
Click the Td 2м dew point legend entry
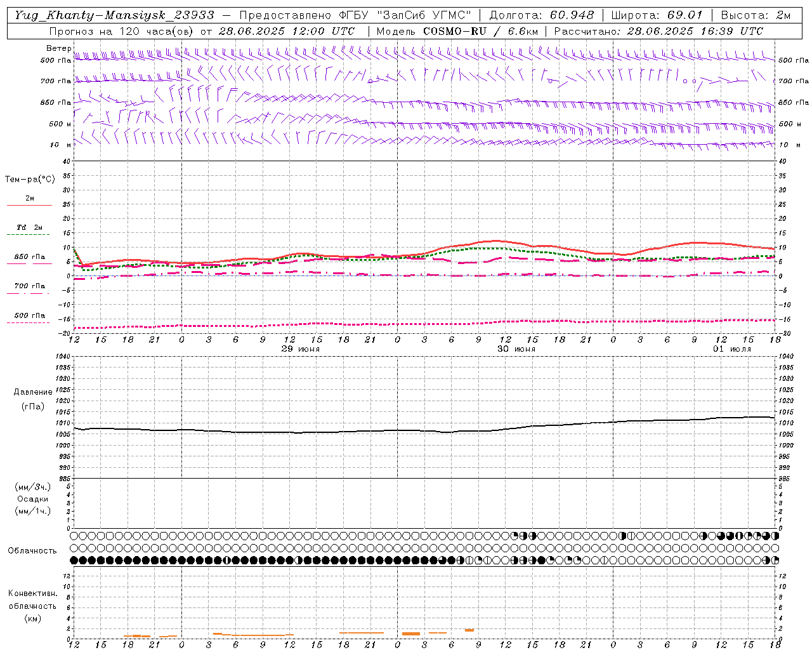(30, 227)
